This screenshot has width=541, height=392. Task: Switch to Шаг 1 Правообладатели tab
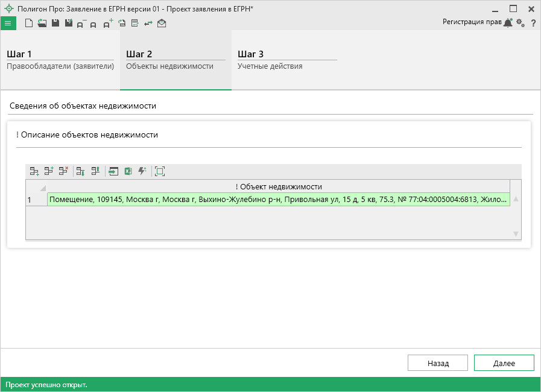tap(60, 60)
